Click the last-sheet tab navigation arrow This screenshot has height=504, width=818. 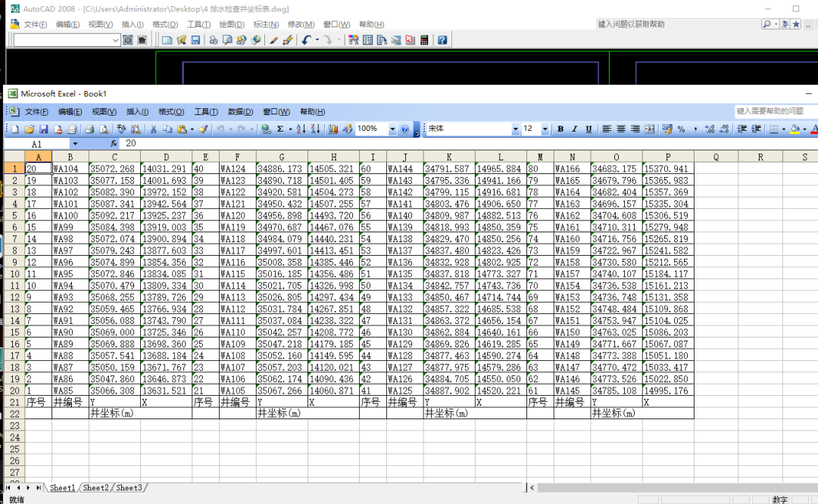click(38, 488)
